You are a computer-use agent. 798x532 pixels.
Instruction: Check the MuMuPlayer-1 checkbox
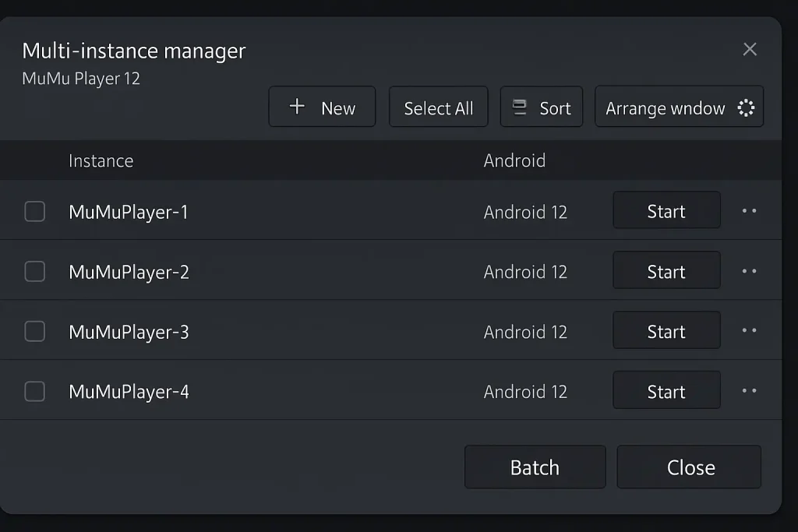35,212
